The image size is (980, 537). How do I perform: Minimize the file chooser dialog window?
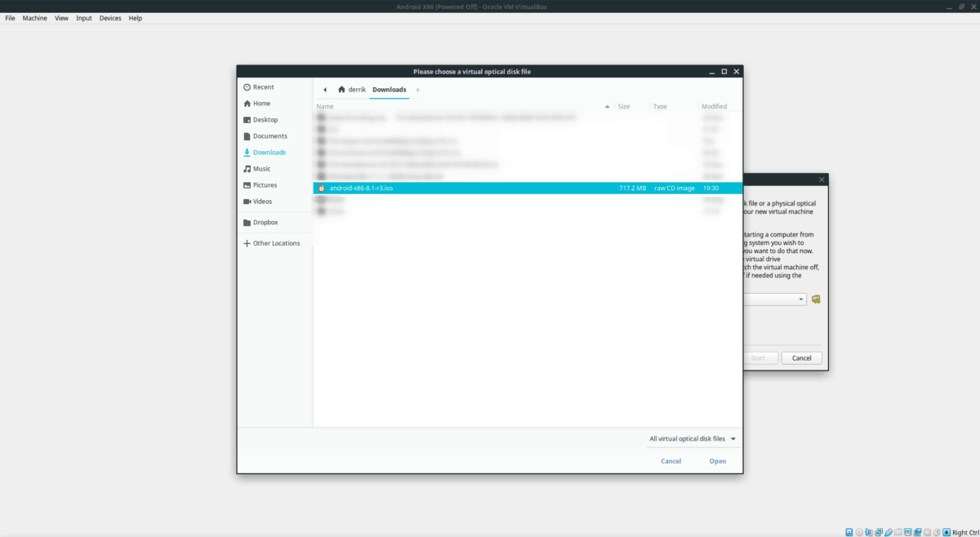point(710,72)
